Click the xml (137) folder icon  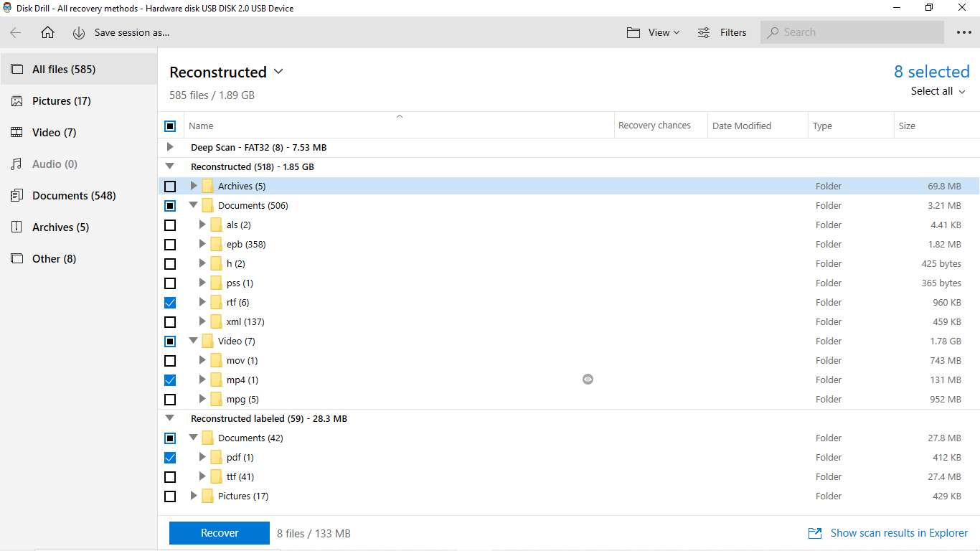coord(216,321)
